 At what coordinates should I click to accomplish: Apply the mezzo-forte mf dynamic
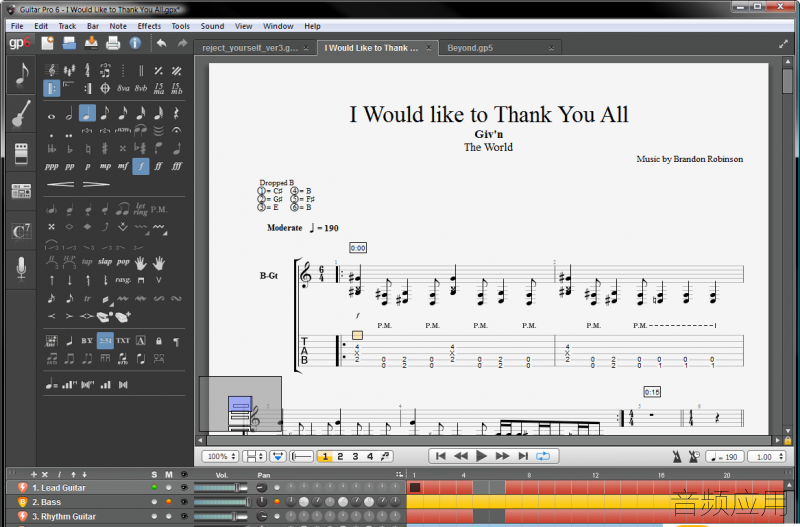point(123,166)
